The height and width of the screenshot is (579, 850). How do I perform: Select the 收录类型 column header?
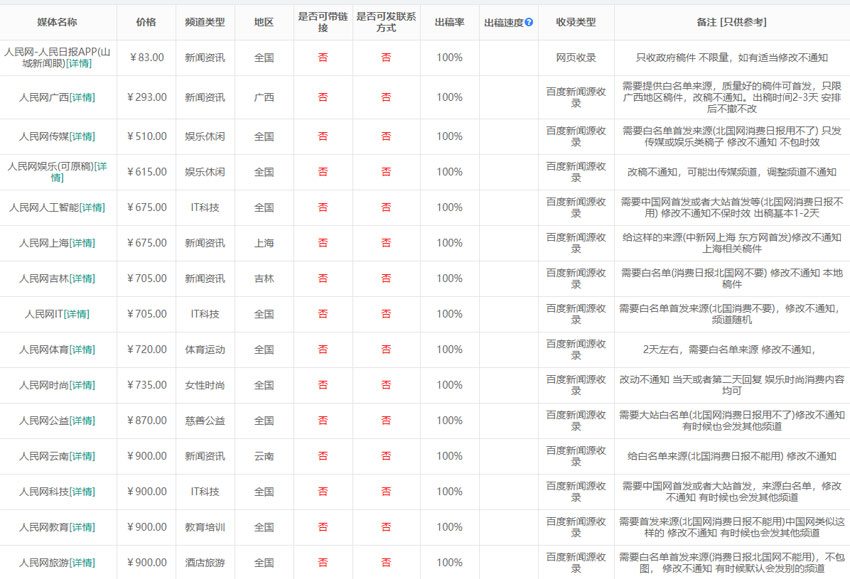point(575,22)
